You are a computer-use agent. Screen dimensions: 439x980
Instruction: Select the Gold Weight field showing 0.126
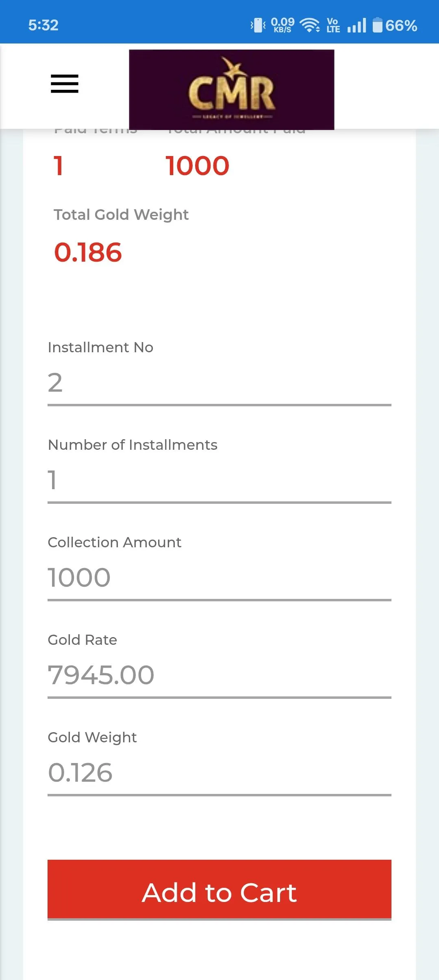point(219,773)
